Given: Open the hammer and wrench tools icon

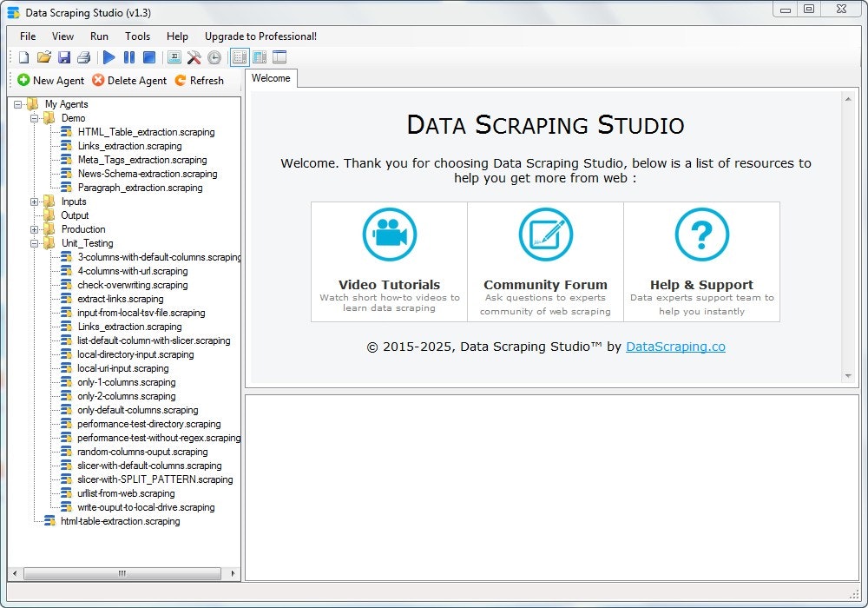Looking at the screenshot, I should tap(194, 57).
